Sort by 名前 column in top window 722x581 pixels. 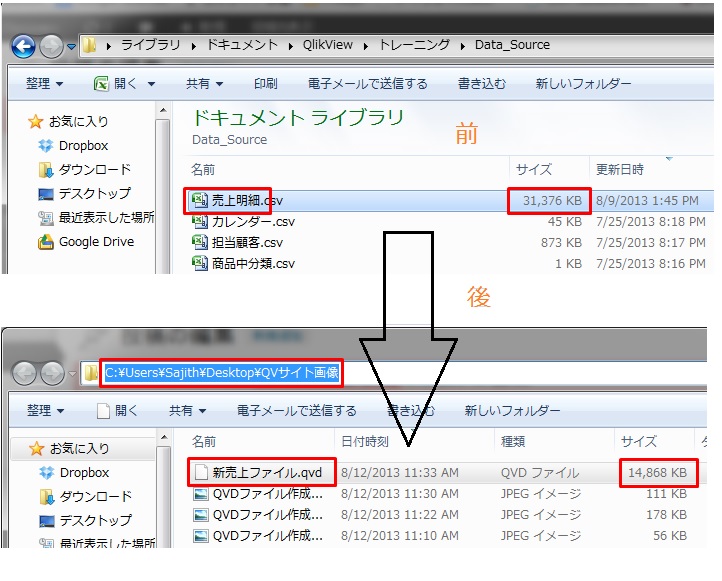(203, 170)
